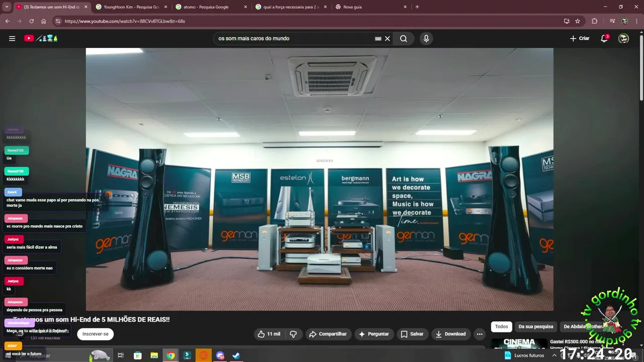Dislike the video with thumbs down

[293, 334]
